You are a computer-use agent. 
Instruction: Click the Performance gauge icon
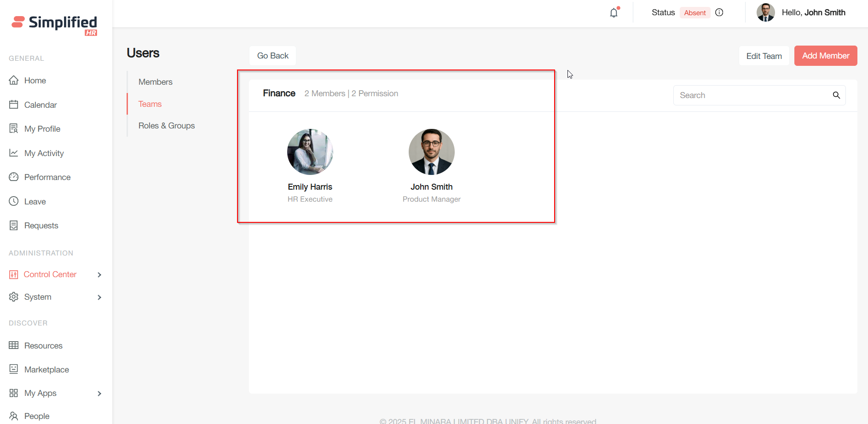(14, 177)
